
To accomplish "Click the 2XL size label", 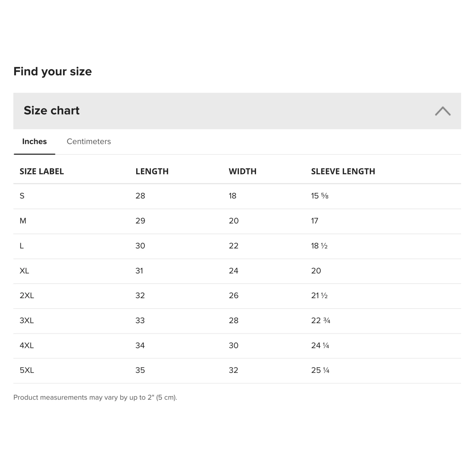I will (27, 295).
